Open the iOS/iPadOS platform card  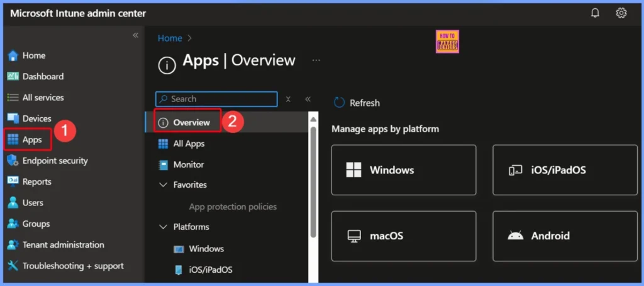pyautogui.click(x=565, y=170)
